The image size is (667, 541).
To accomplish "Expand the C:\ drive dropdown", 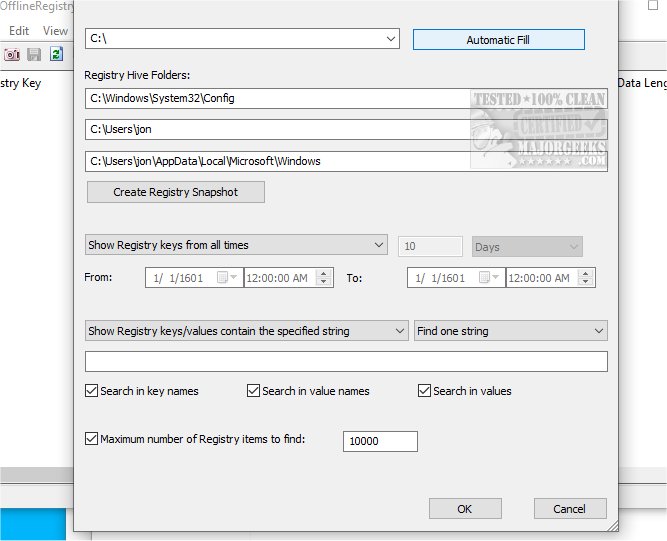I will (390, 39).
